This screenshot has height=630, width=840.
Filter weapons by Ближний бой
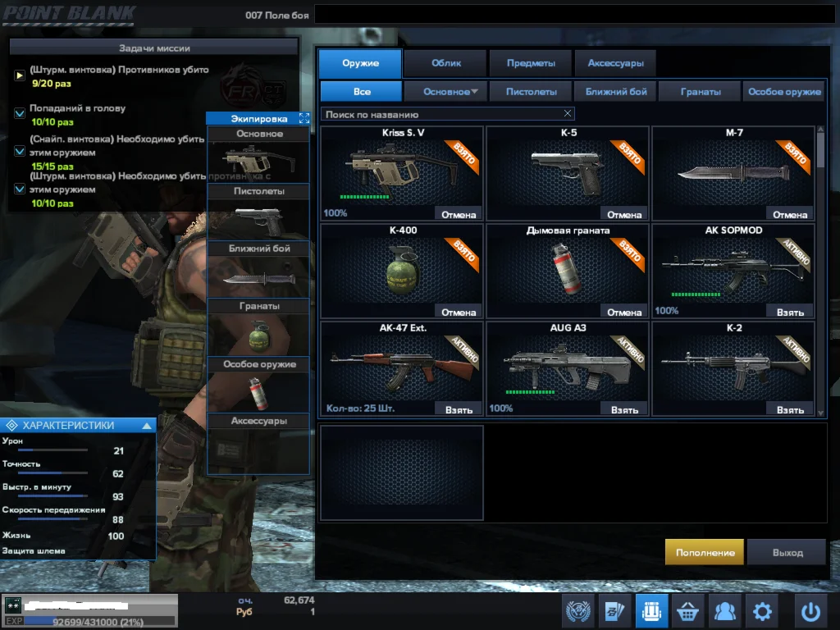pos(615,92)
